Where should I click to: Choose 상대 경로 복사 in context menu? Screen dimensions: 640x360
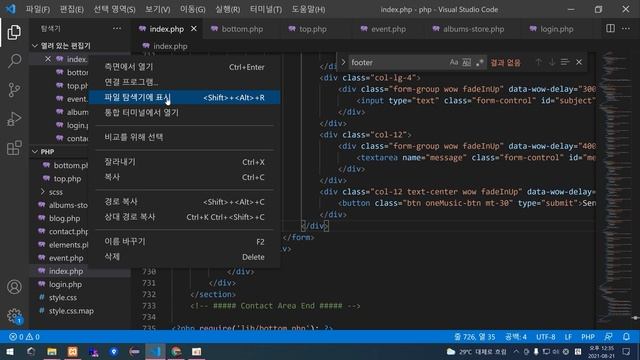184,217
